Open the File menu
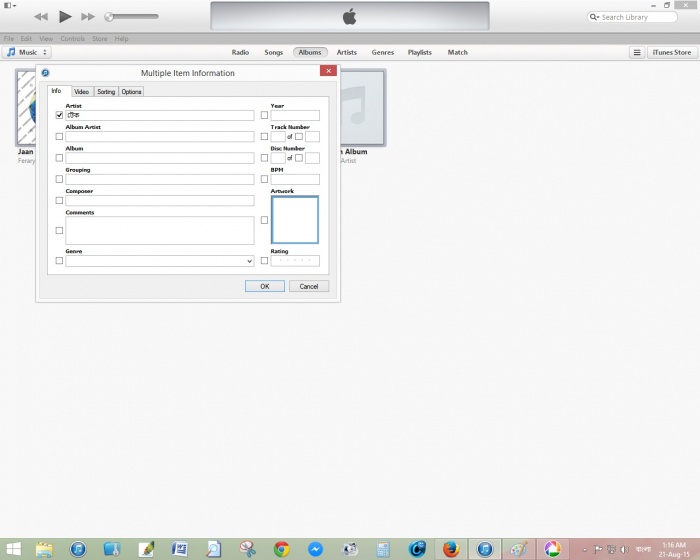The image size is (700, 560). click(9, 39)
